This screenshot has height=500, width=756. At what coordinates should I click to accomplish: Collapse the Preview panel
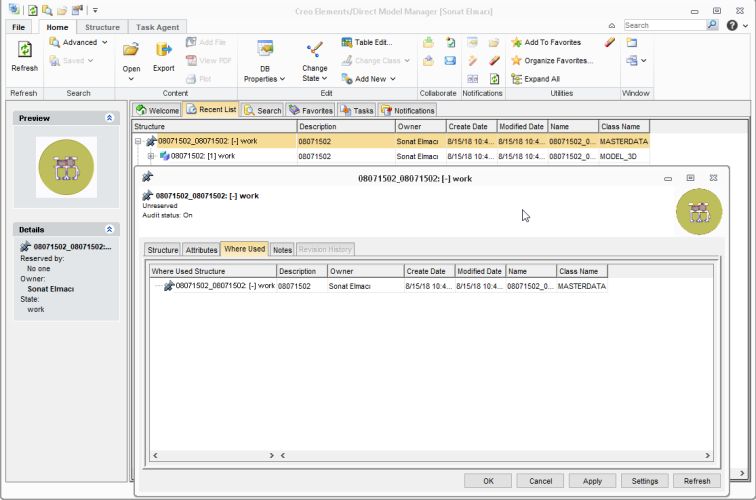pyautogui.click(x=109, y=118)
